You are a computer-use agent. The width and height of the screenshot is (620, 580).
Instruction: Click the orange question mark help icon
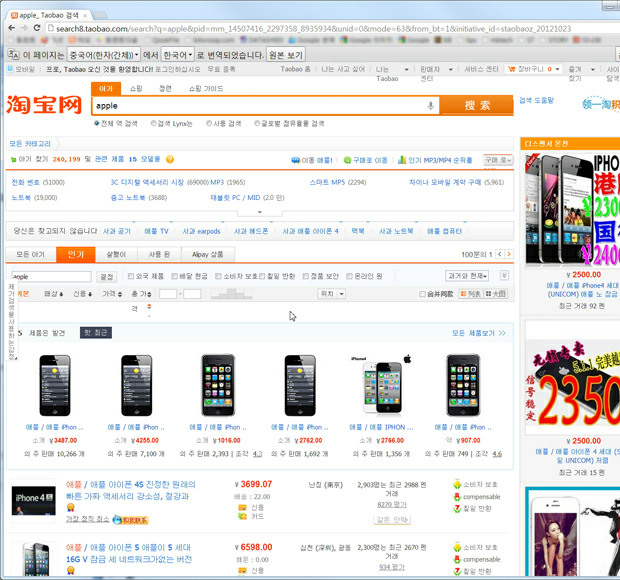pos(170,159)
